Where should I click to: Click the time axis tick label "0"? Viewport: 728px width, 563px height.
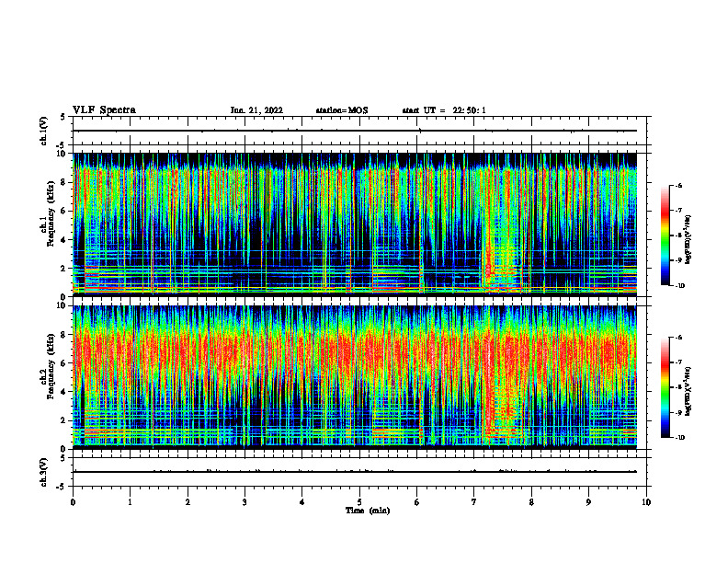point(73,502)
